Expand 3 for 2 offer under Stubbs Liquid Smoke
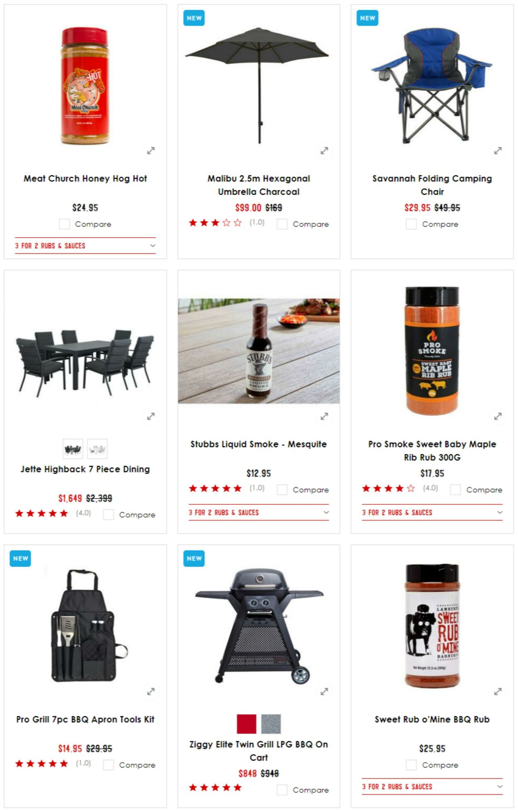This screenshot has width=518, height=812. pos(259,513)
